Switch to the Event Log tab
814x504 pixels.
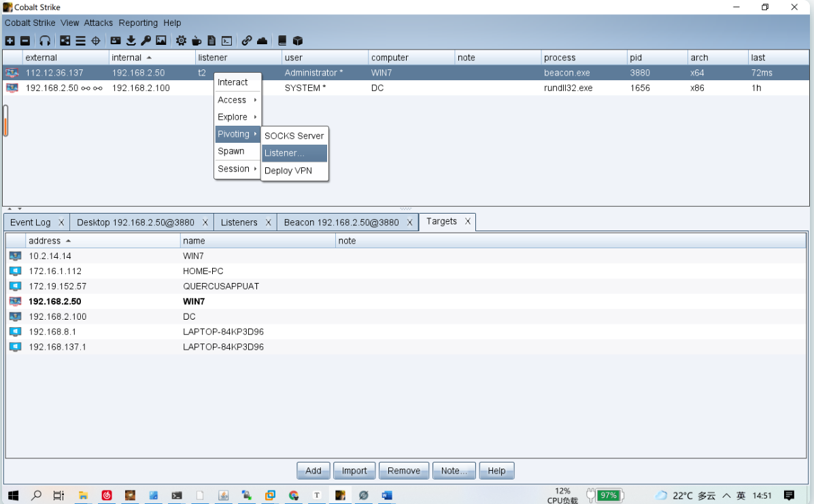point(30,222)
